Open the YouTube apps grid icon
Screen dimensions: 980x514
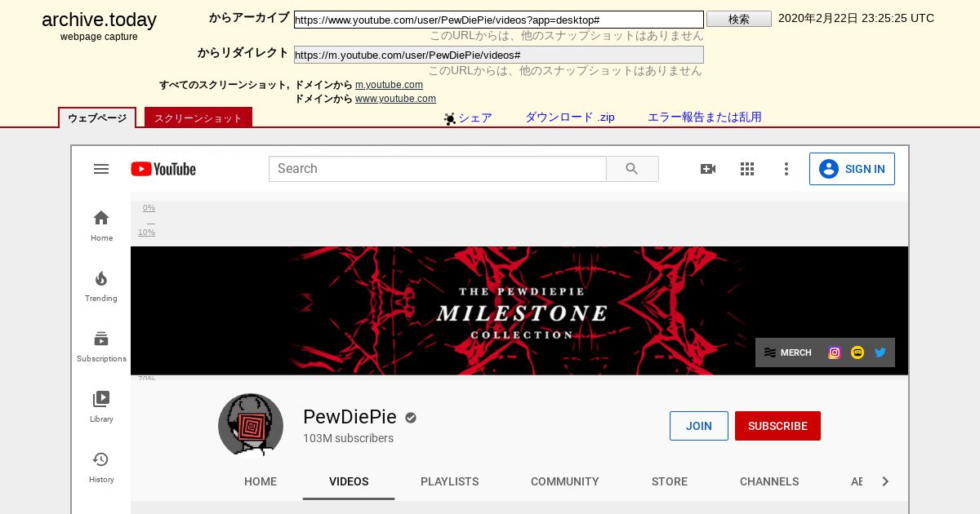coord(747,169)
